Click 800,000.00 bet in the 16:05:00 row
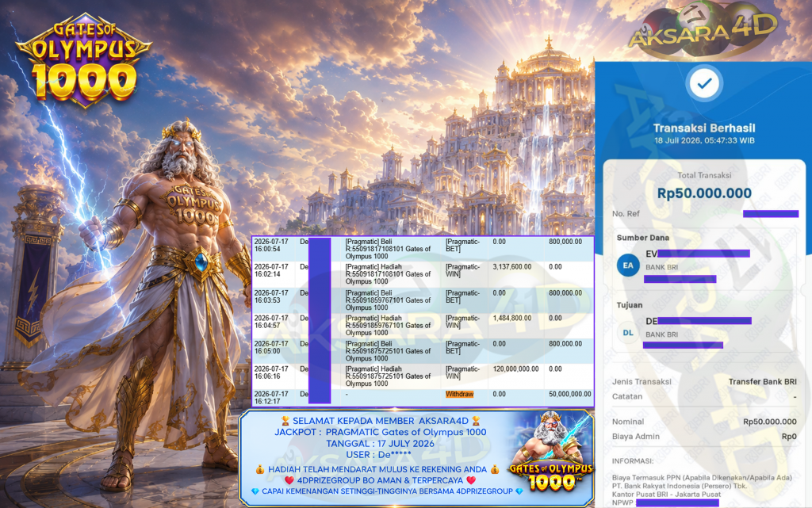Image resolution: width=812 pixels, height=508 pixels. click(x=565, y=343)
